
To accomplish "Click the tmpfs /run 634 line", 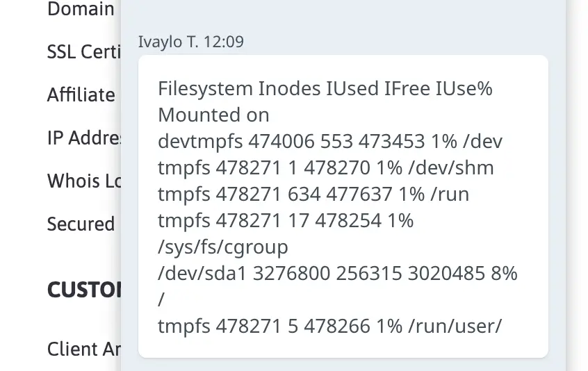I will [x=313, y=194].
